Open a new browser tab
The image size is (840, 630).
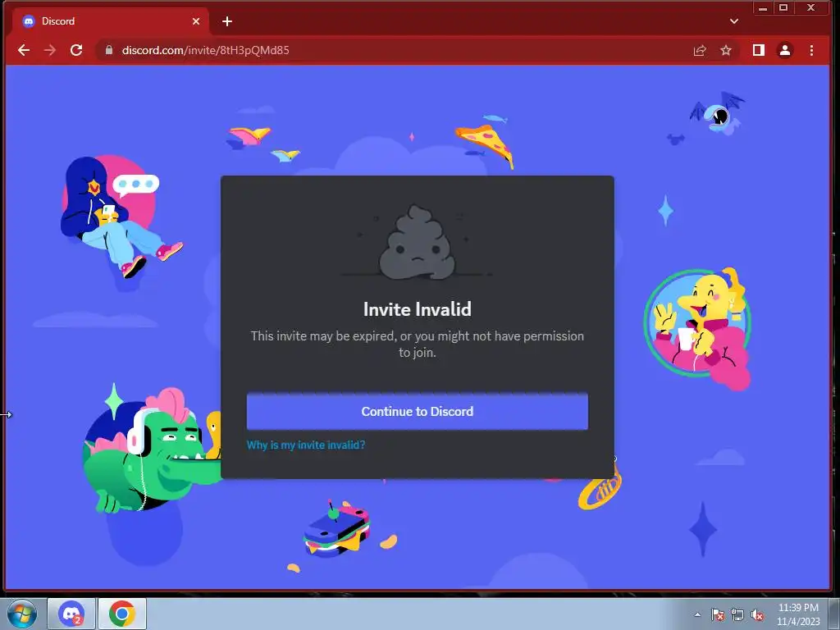coord(227,21)
